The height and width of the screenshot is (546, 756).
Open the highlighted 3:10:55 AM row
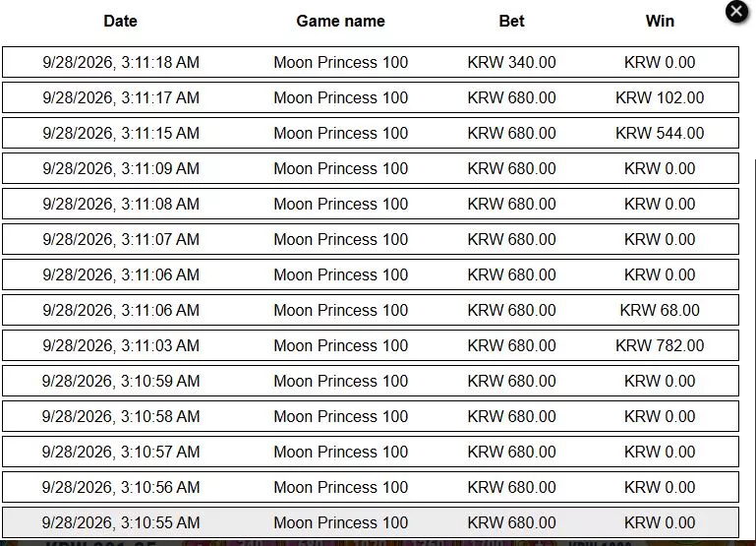pyautogui.click(x=371, y=522)
